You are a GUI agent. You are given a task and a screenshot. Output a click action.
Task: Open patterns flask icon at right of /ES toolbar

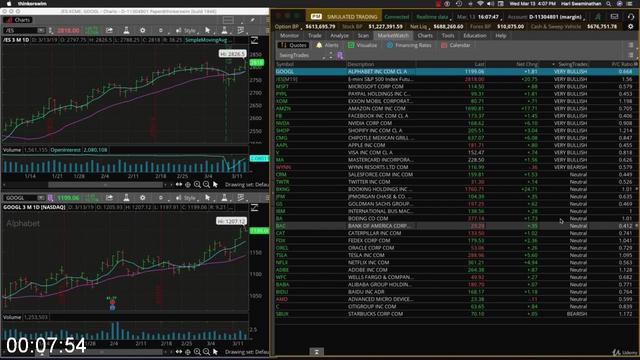click(224, 30)
